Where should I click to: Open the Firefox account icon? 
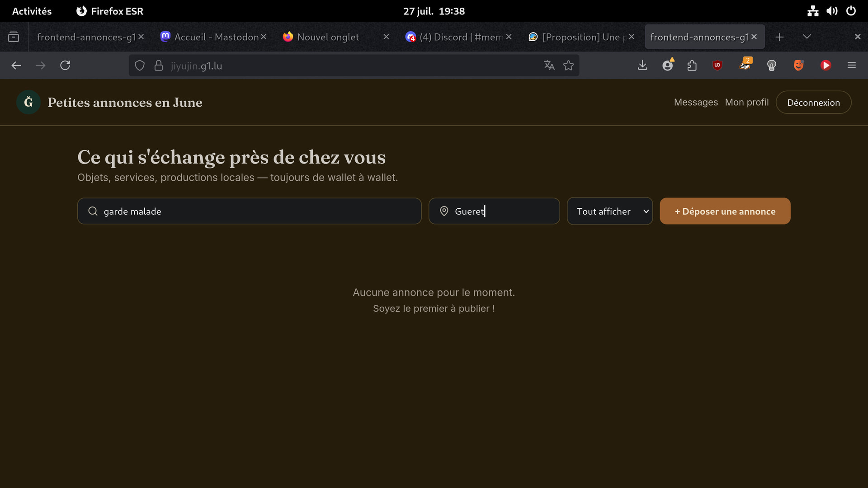(x=668, y=66)
